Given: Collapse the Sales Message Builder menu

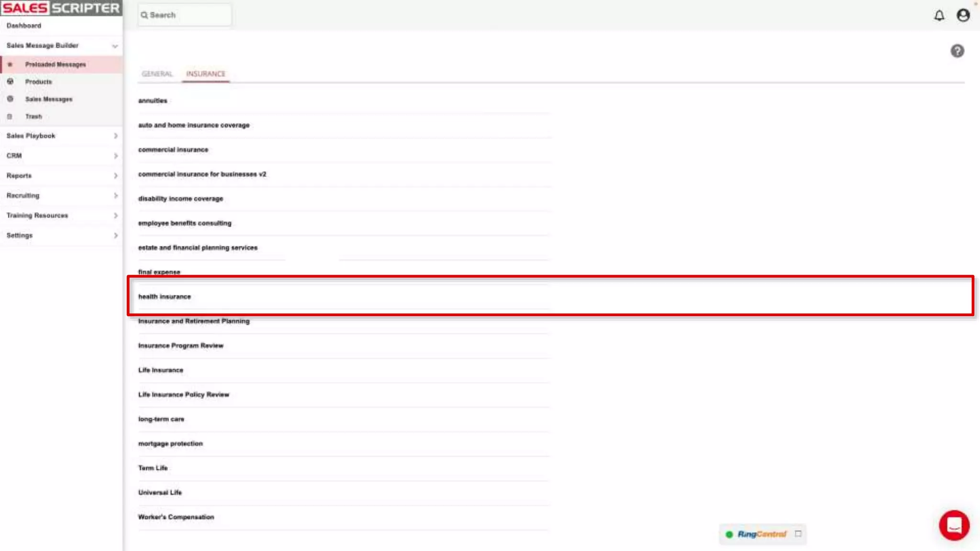Looking at the screenshot, I should (115, 46).
